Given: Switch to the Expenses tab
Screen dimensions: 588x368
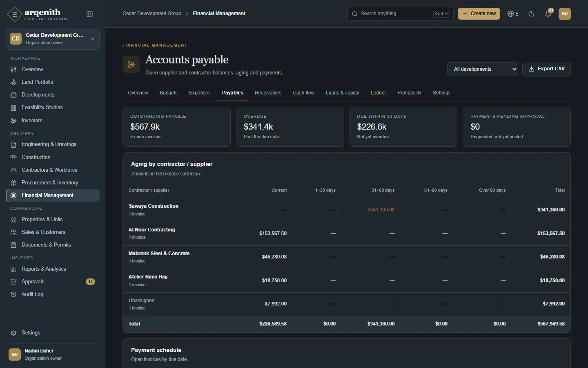Looking at the screenshot, I should 200,93.
